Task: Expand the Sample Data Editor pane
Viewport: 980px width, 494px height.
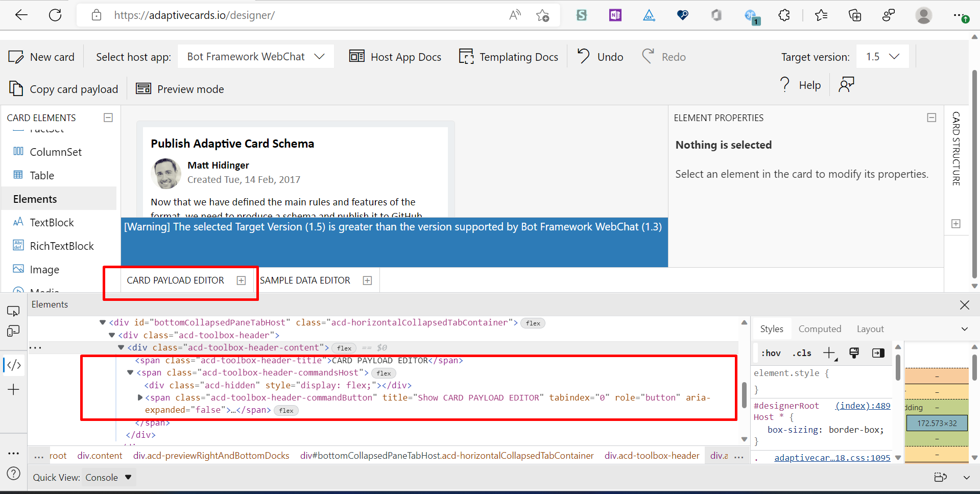Action: 367,280
